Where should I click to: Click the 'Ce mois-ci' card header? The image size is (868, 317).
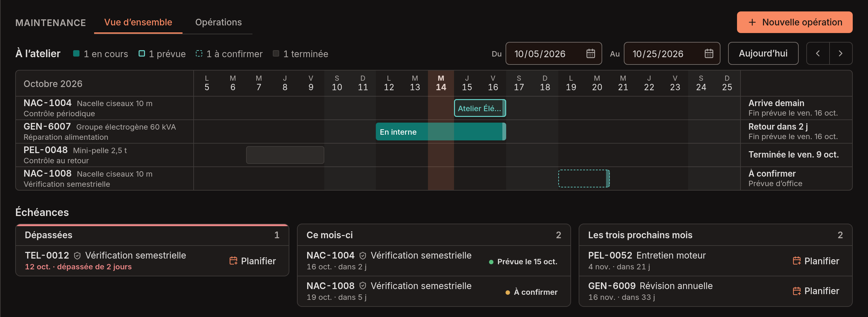[x=434, y=235]
